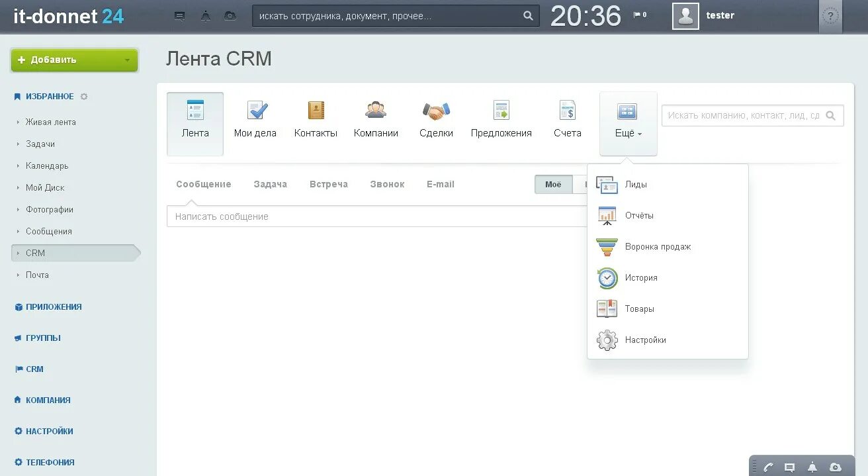Expand the Ещё dropdown menu
The height and width of the screenshot is (476, 868).
[629, 124]
